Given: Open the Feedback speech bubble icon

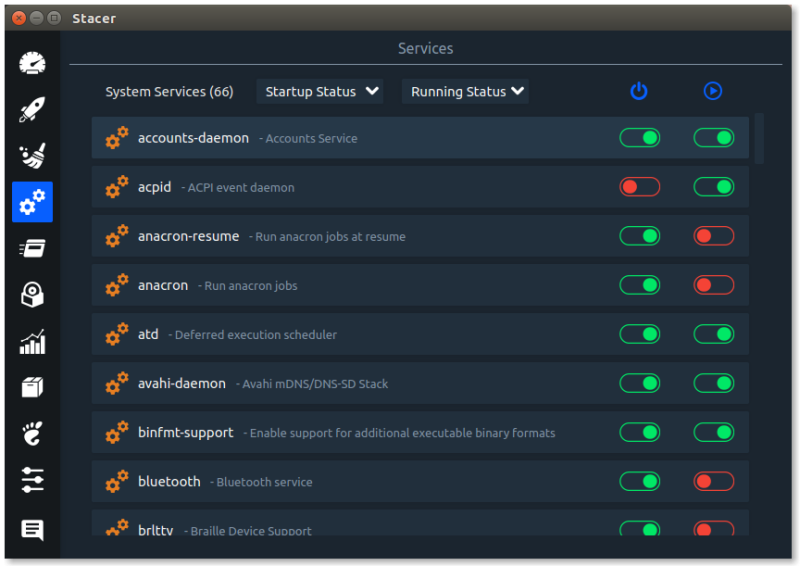Looking at the screenshot, I should point(32,530).
